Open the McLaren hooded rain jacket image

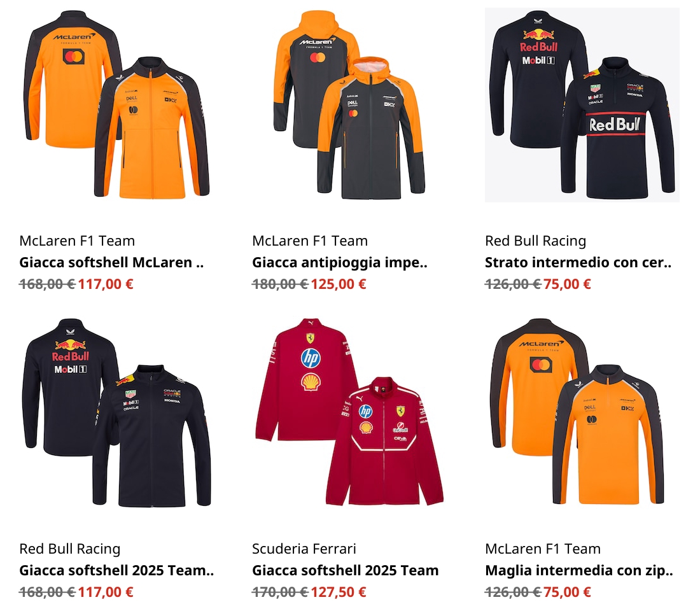pos(349,105)
